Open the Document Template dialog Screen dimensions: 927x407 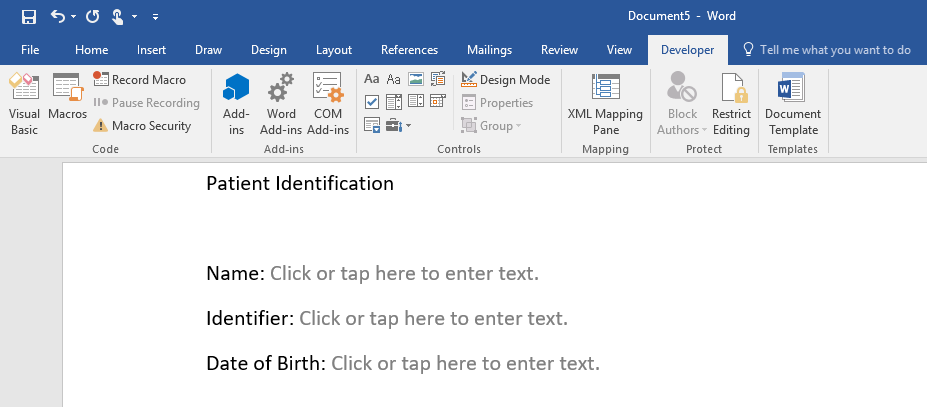[x=792, y=106]
